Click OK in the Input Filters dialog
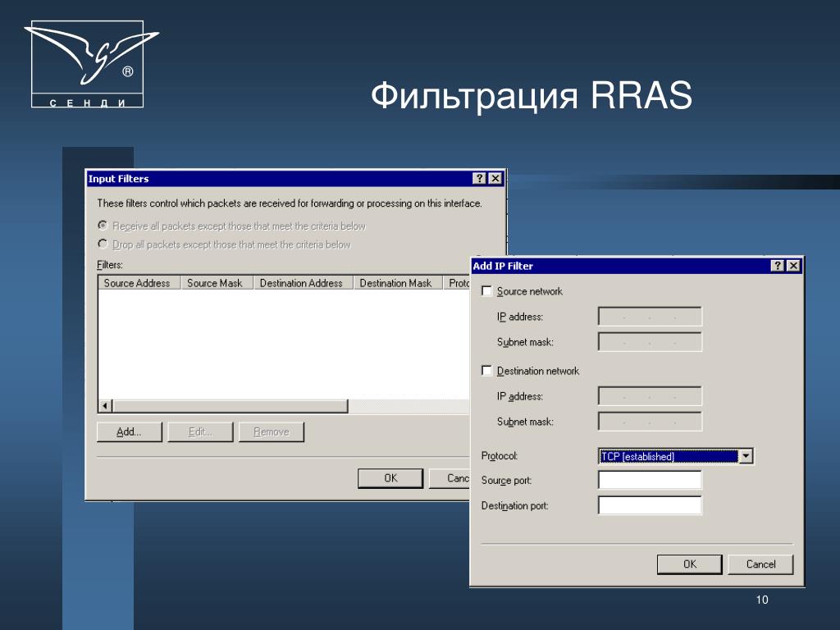Viewport: 840px width, 630px height. 390,478
